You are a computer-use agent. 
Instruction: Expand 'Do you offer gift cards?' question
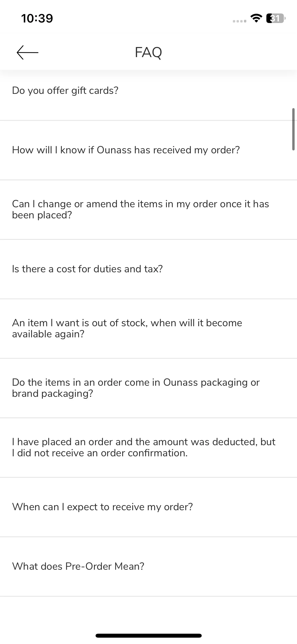pyautogui.click(x=148, y=91)
